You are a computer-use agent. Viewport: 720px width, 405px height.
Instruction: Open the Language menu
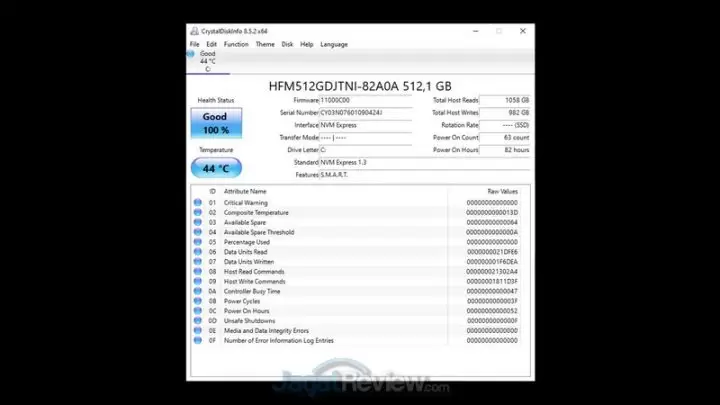point(334,44)
